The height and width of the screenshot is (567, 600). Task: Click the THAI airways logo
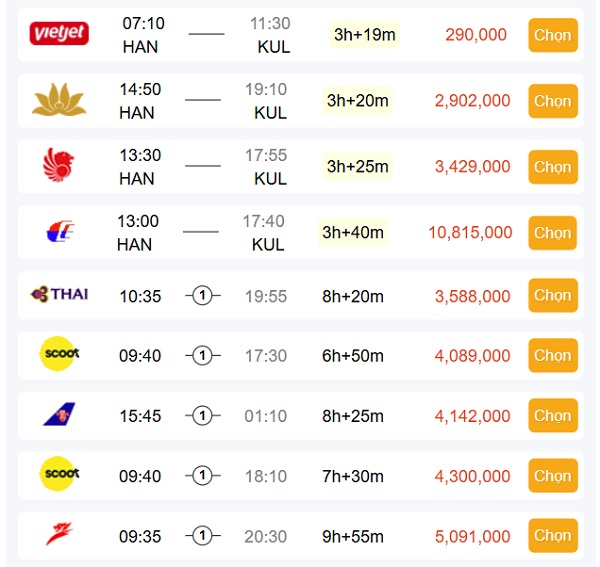pyautogui.click(x=59, y=295)
